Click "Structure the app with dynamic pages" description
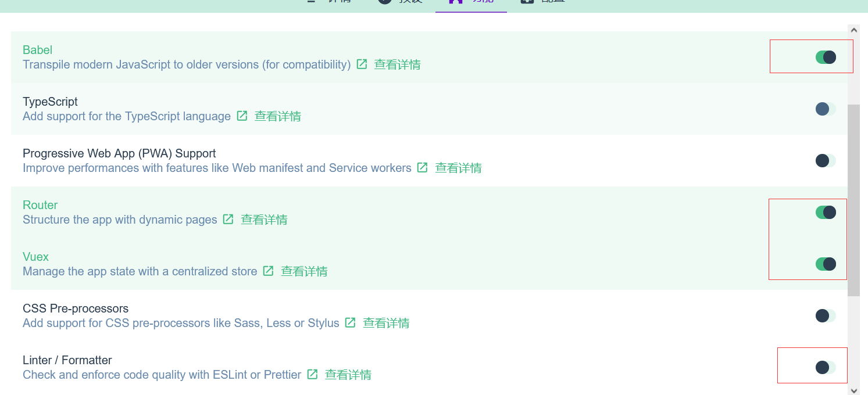868x395 pixels. (120, 220)
